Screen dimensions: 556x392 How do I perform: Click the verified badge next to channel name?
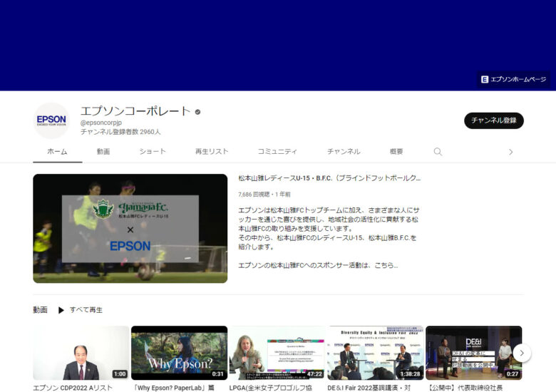coord(198,112)
